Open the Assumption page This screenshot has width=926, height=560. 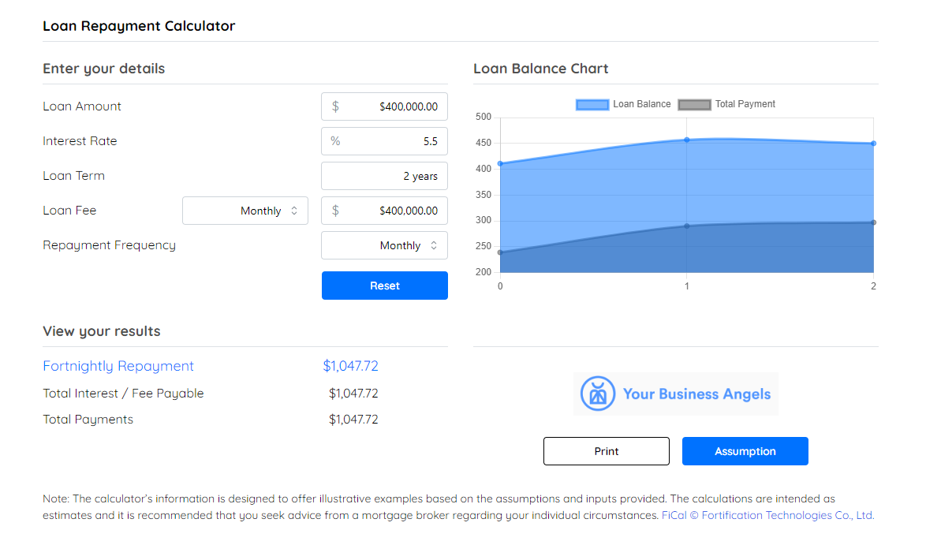745,450
